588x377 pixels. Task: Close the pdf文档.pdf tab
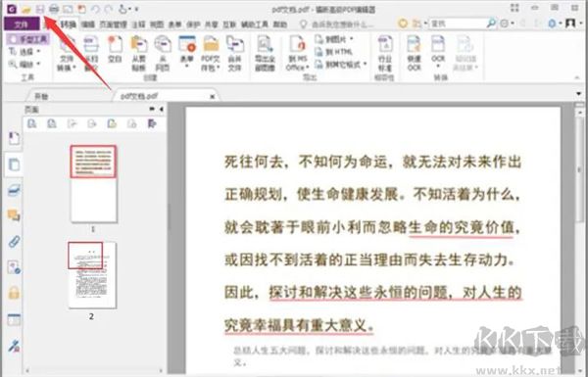pos(213,96)
